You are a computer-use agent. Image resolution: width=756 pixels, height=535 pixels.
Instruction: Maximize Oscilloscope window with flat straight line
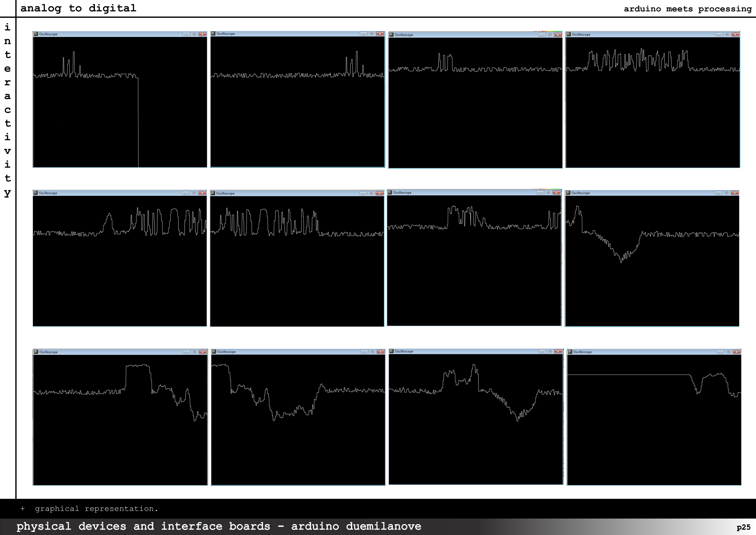pyautogui.click(x=728, y=352)
